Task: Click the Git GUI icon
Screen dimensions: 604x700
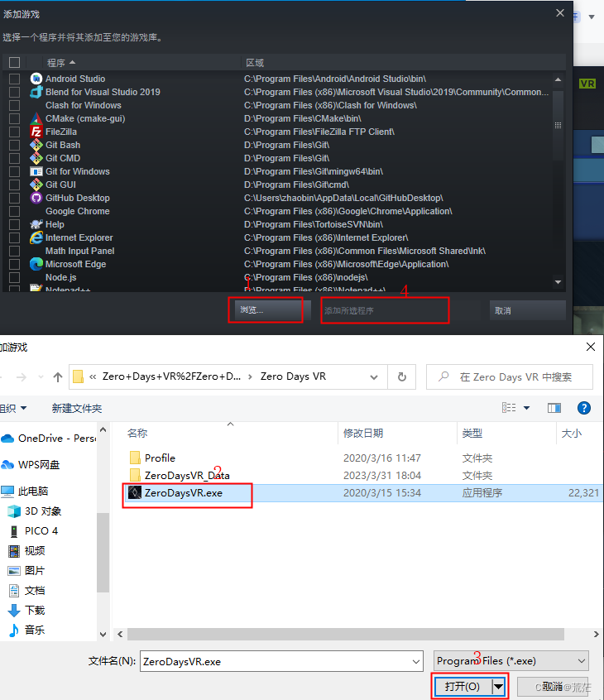Action: [x=36, y=185]
